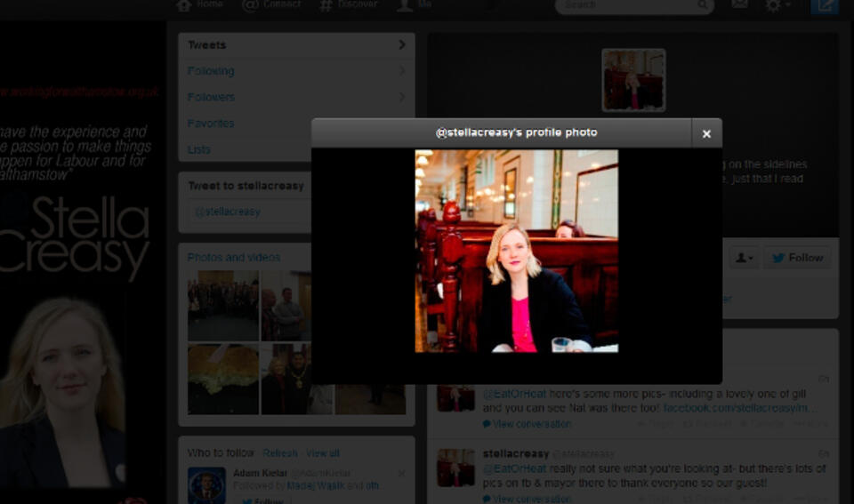Go to Home in top navigation
This screenshot has height=504, width=854.
click(199, 5)
